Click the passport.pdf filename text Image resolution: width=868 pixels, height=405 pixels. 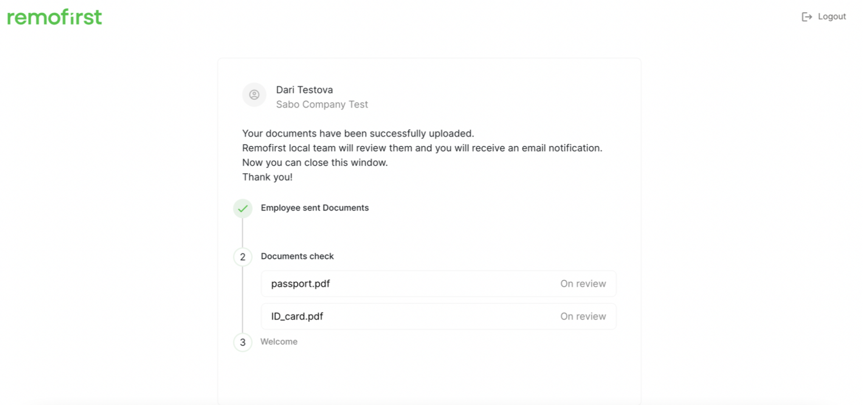click(301, 284)
